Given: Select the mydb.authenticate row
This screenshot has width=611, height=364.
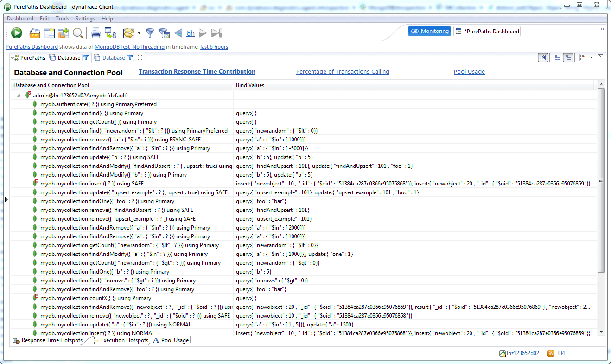Looking at the screenshot, I should tap(303, 104).
